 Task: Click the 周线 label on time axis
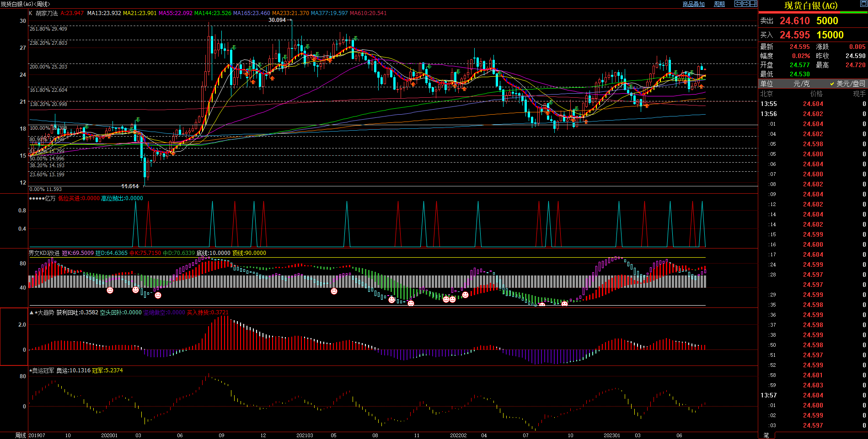pyautogui.click(x=21, y=435)
